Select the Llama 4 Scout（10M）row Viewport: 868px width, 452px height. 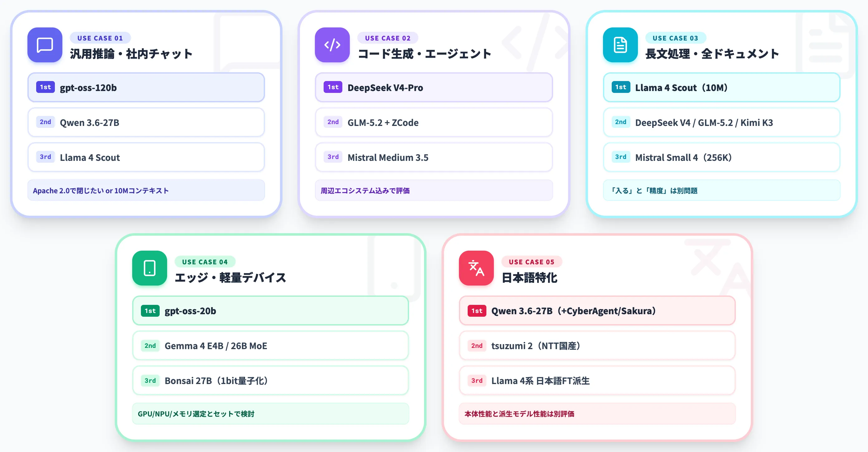tap(721, 88)
